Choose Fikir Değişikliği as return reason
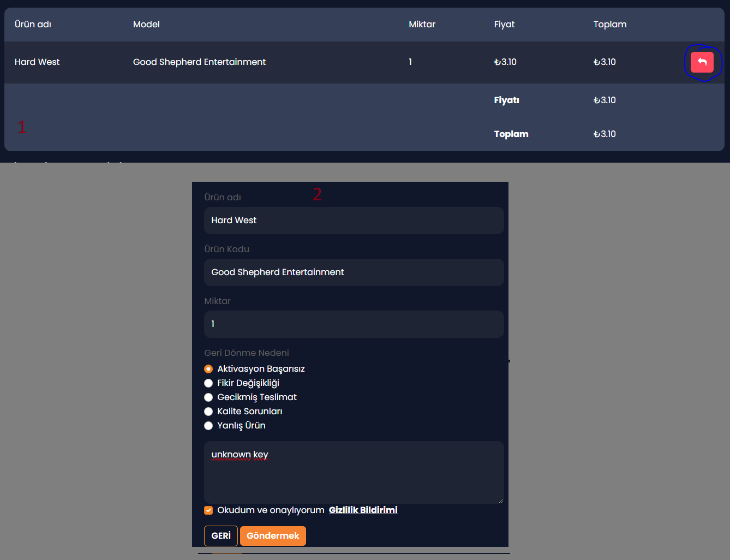730x560 pixels. click(x=208, y=383)
